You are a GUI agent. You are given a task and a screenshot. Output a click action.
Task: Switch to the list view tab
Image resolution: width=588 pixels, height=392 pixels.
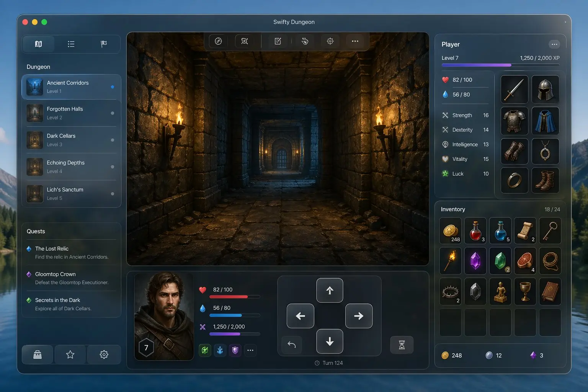[x=71, y=44]
